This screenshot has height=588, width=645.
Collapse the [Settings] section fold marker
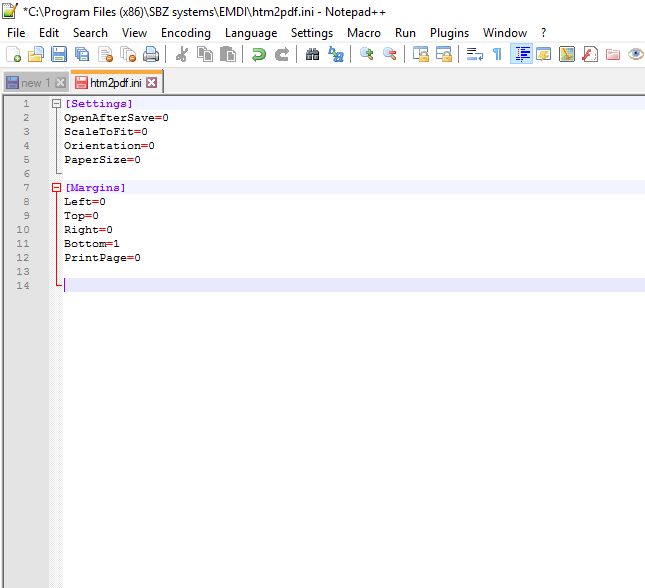[56, 104]
